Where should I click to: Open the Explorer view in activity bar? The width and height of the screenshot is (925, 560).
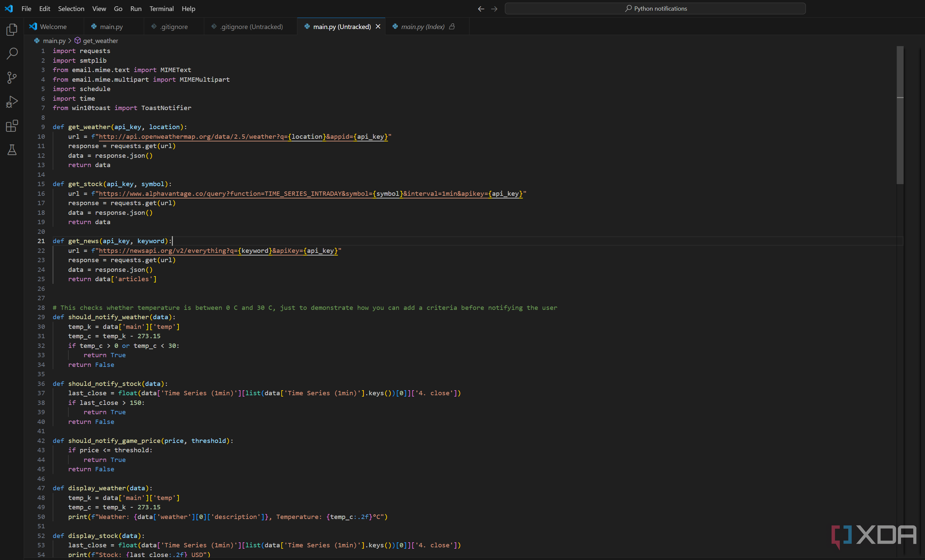pos(12,30)
